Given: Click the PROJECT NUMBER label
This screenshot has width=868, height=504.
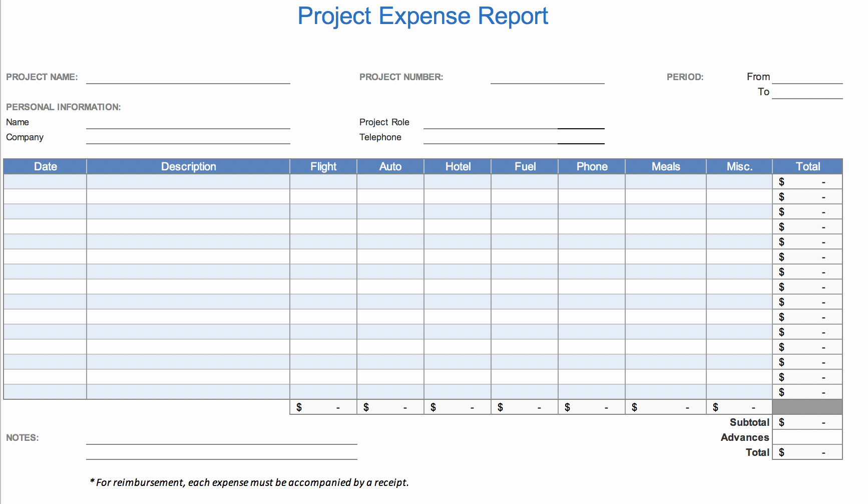Looking at the screenshot, I should 401,77.
